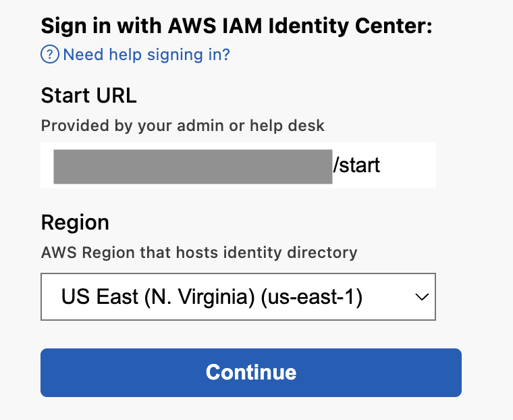Focus the Start URL input field

click(x=238, y=165)
